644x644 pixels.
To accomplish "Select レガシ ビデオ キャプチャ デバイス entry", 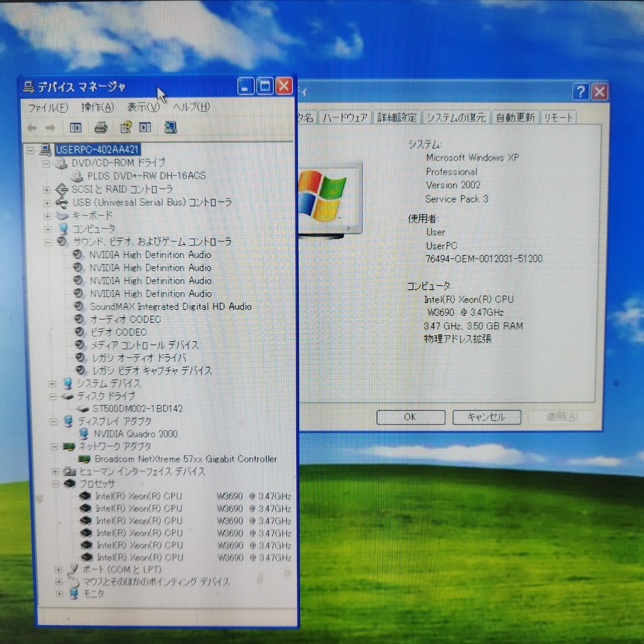I will click(152, 371).
